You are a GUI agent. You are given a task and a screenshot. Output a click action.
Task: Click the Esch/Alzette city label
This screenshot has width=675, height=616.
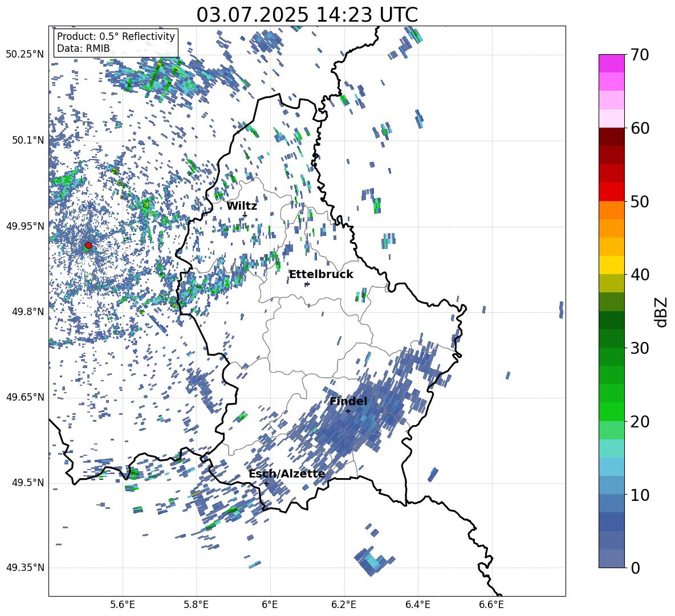coord(287,474)
